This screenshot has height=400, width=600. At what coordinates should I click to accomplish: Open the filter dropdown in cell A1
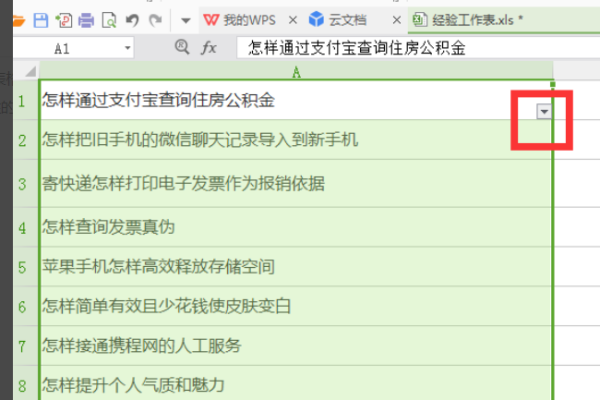[x=544, y=112]
